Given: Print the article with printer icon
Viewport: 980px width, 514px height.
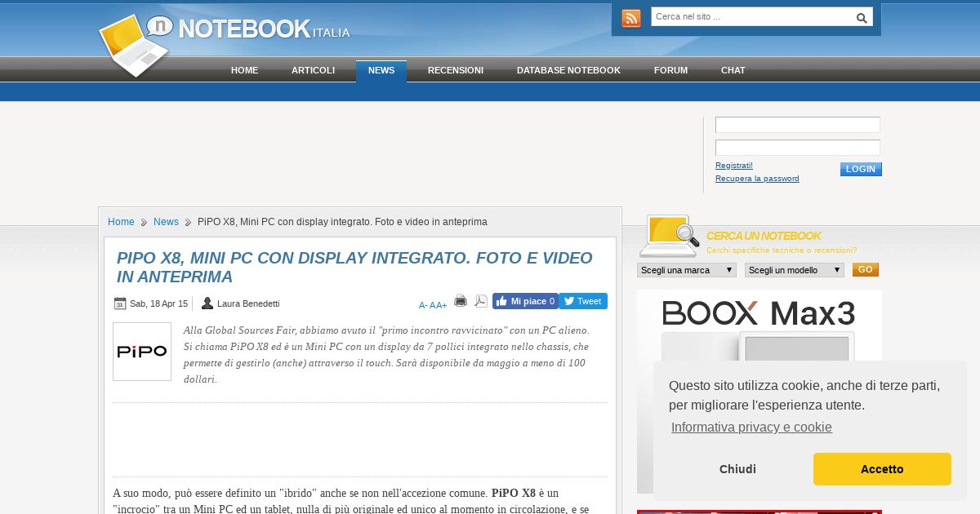Looking at the screenshot, I should pos(461,300).
